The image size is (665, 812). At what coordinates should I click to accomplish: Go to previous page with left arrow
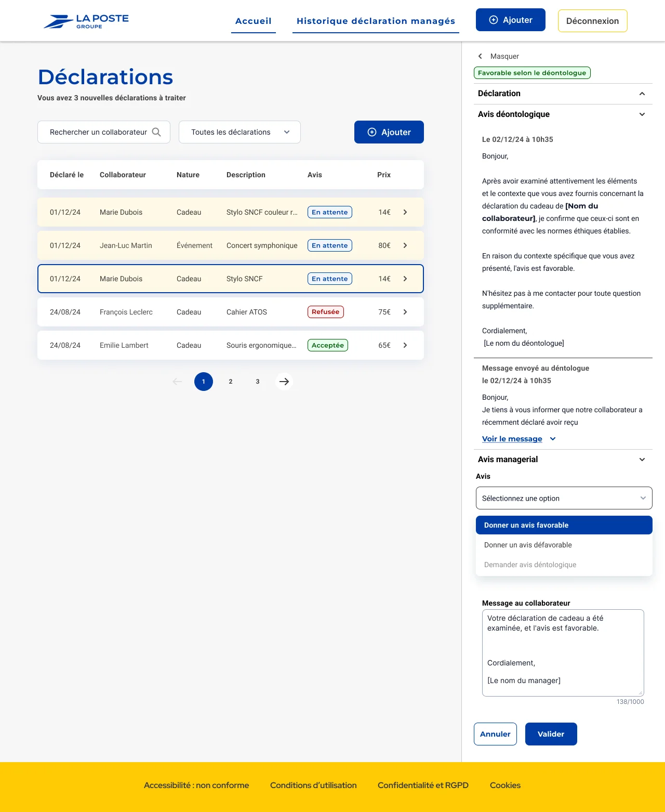[177, 382]
